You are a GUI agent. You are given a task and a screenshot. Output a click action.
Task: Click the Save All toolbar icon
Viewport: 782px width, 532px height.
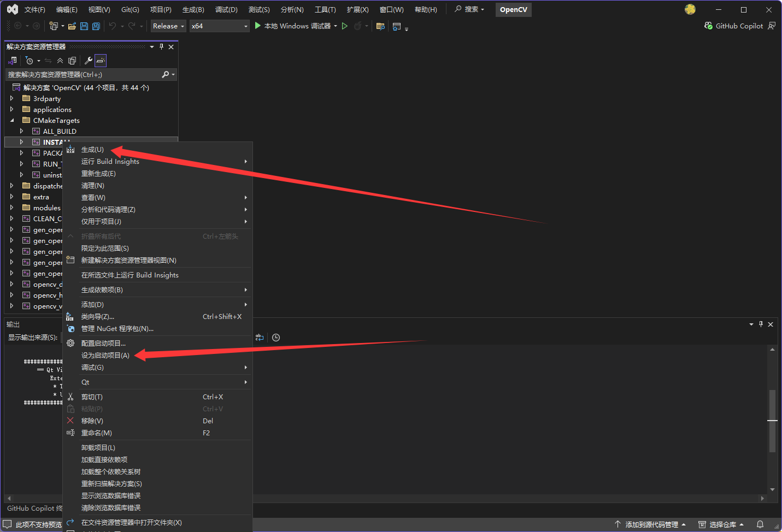click(x=96, y=26)
